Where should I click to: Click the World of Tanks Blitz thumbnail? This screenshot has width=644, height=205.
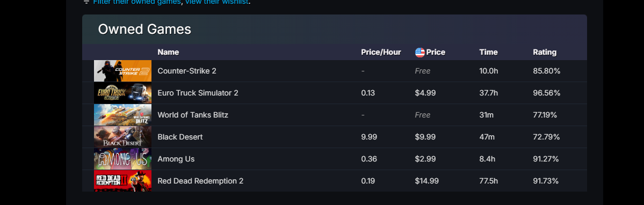123,115
